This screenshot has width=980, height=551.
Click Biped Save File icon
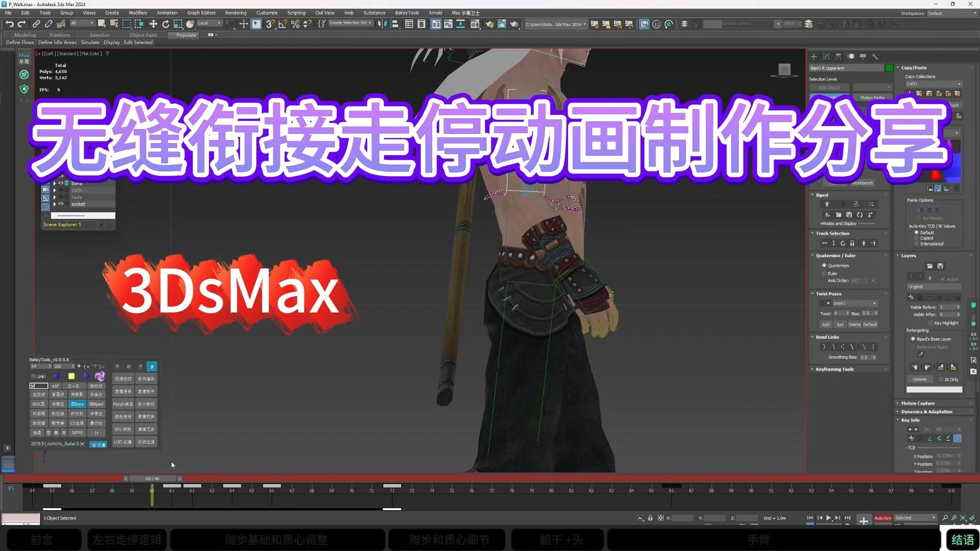pyautogui.click(x=849, y=215)
